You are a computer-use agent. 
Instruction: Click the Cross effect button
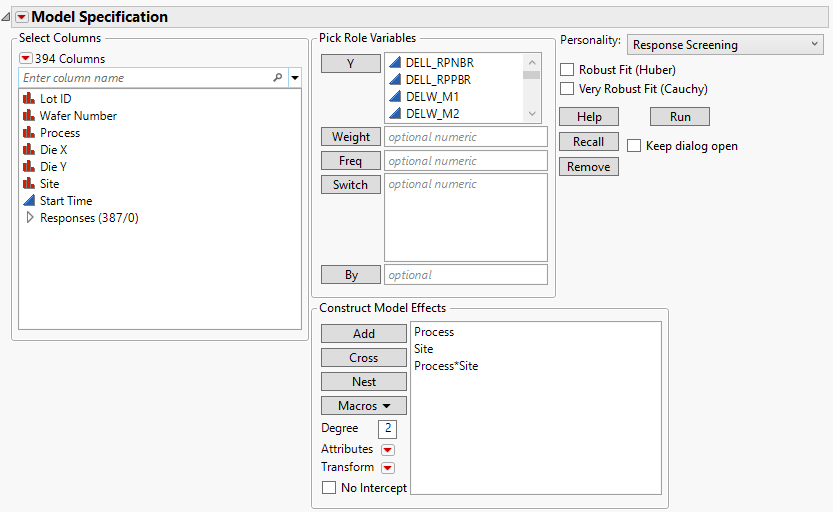pos(364,357)
